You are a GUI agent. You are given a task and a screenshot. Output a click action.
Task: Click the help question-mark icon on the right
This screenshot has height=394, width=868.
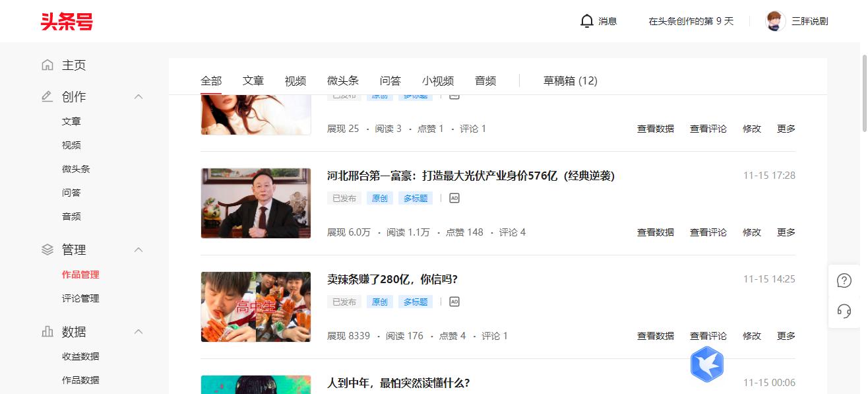tap(844, 280)
